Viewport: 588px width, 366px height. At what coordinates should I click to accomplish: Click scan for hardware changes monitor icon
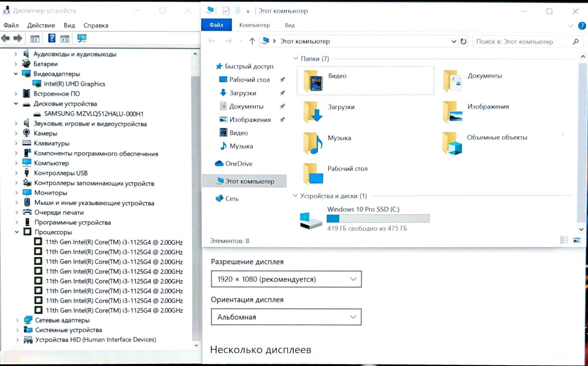(82, 38)
